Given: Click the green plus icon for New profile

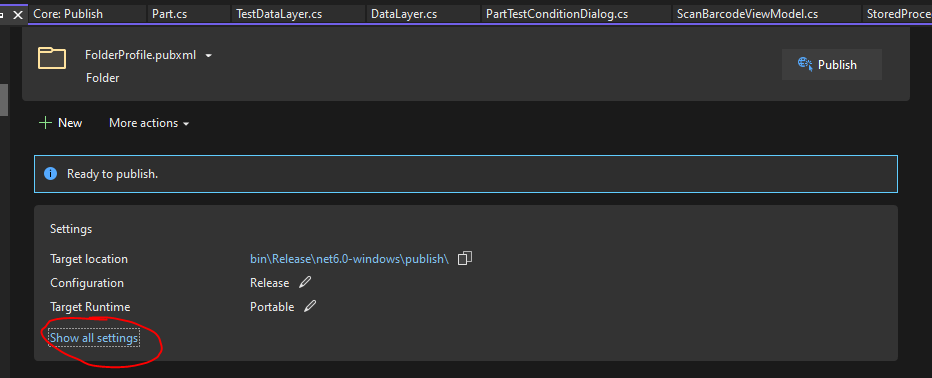Looking at the screenshot, I should click(x=45, y=122).
